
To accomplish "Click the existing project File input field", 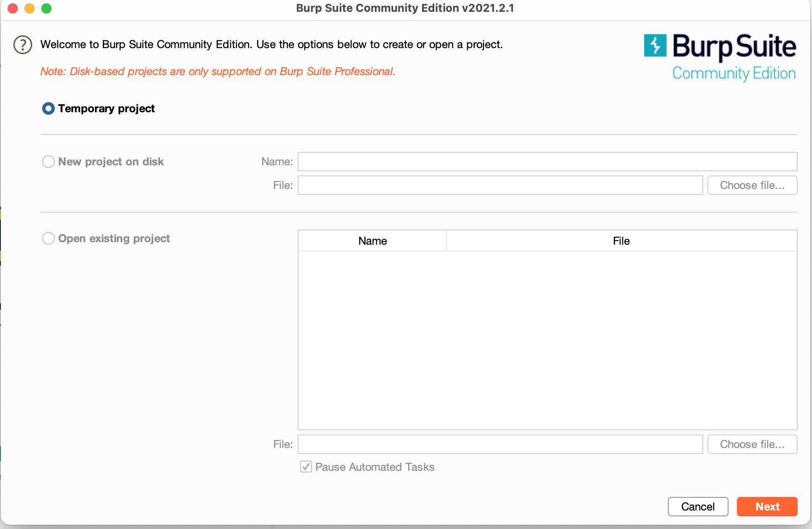I will coord(500,444).
